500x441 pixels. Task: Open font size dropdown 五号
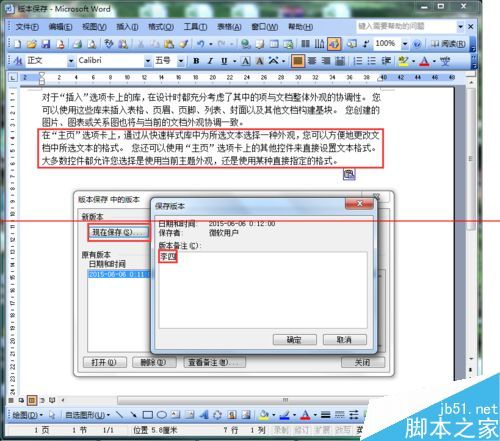(x=181, y=61)
